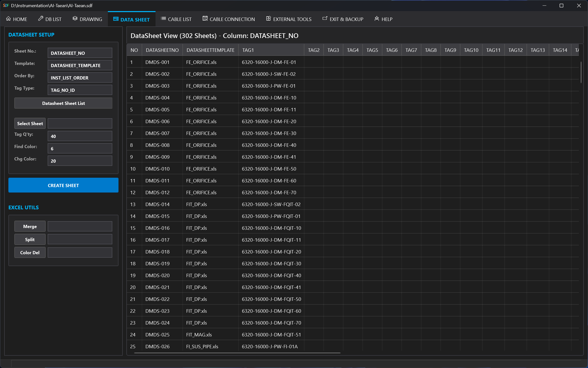Click the Chg Color field showing 20
Image resolution: width=588 pixels, height=368 pixels.
coord(80,161)
